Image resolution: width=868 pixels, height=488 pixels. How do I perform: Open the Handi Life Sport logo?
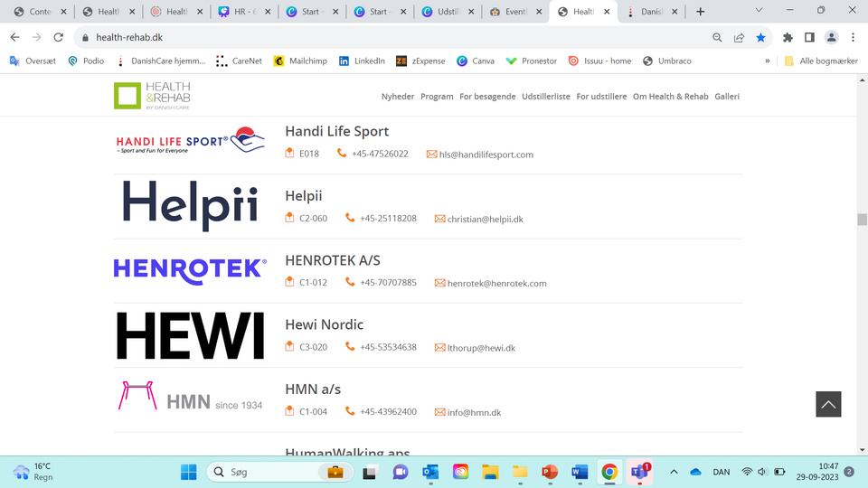[x=191, y=141]
